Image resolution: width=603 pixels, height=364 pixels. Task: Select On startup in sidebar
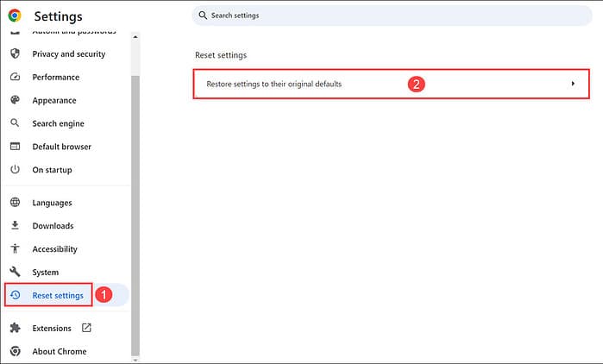click(x=52, y=170)
